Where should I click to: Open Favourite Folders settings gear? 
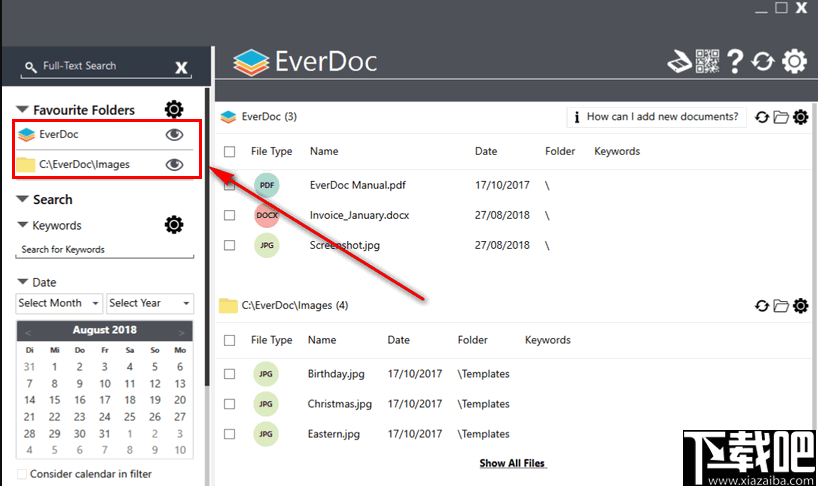174,110
